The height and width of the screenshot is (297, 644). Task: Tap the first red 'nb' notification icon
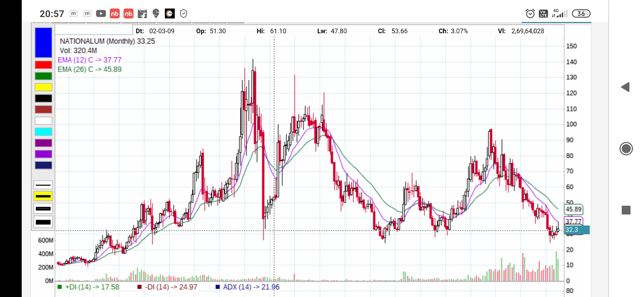tap(115, 13)
